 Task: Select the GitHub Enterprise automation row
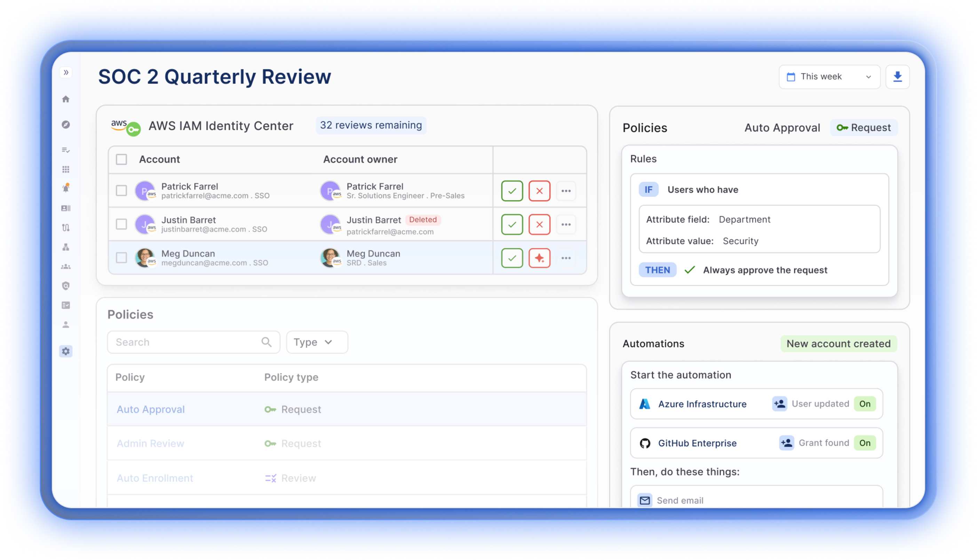[697, 443]
